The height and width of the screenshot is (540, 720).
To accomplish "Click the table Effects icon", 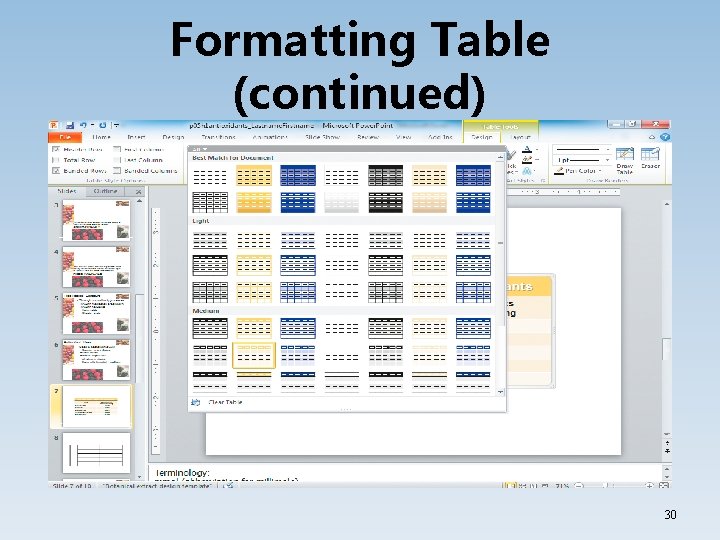I will point(527,171).
